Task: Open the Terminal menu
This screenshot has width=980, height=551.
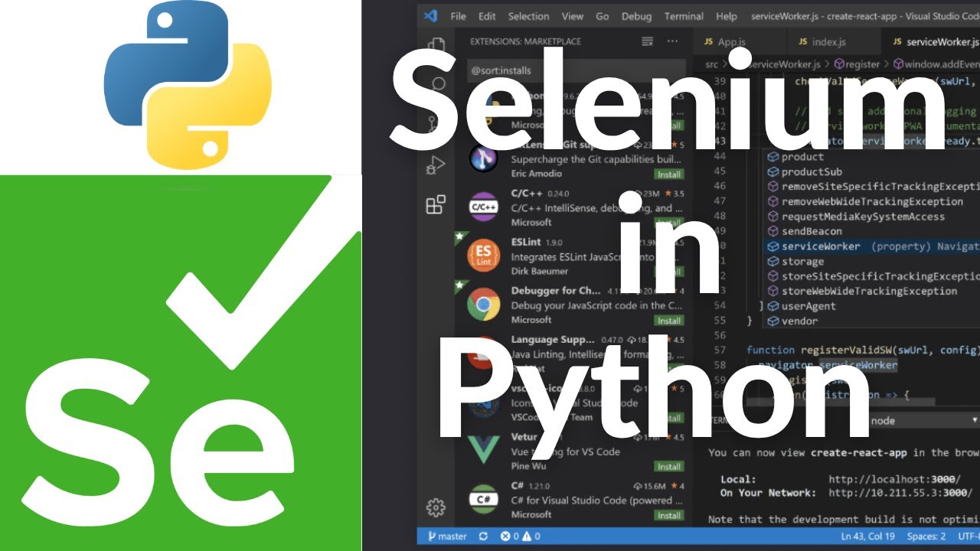Action: pyautogui.click(x=683, y=16)
